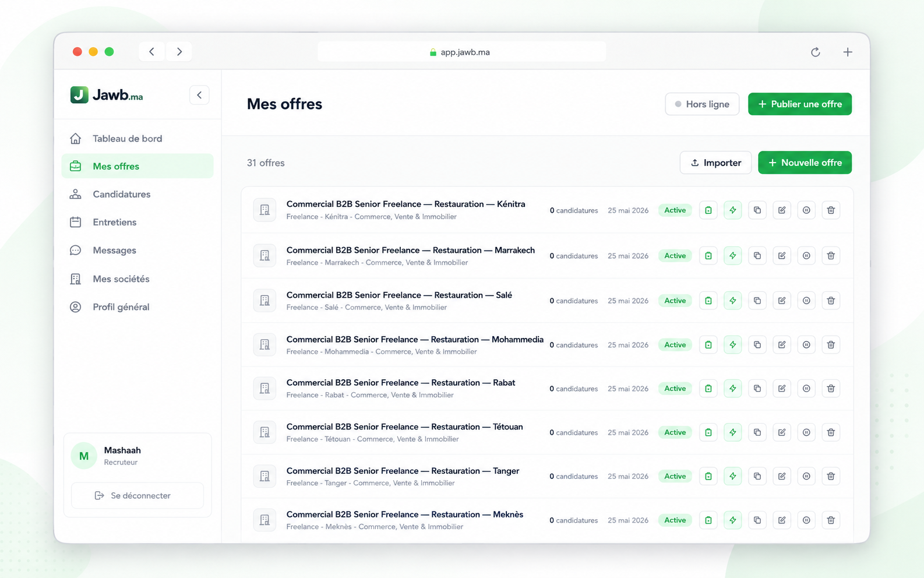Click the app.jawb.ma address bar
The height and width of the screenshot is (578, 924).
(x=461, y=52)
